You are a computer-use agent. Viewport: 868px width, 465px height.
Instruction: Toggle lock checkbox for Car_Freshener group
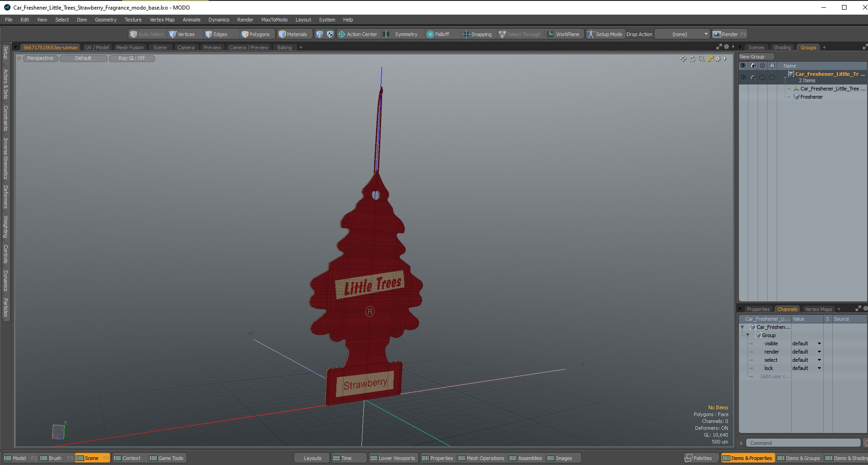(772, 77)
